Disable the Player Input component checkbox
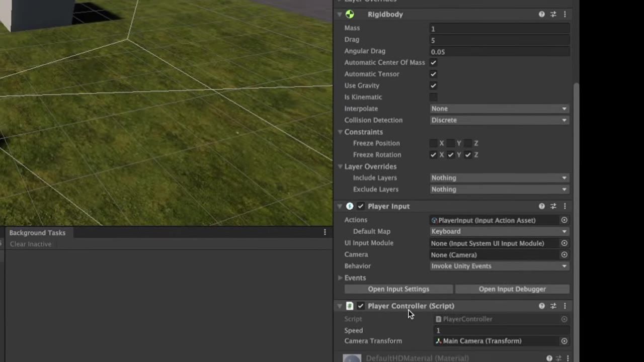Image resolution: width=644 pixels, height=362 pixels. point(361,206)
